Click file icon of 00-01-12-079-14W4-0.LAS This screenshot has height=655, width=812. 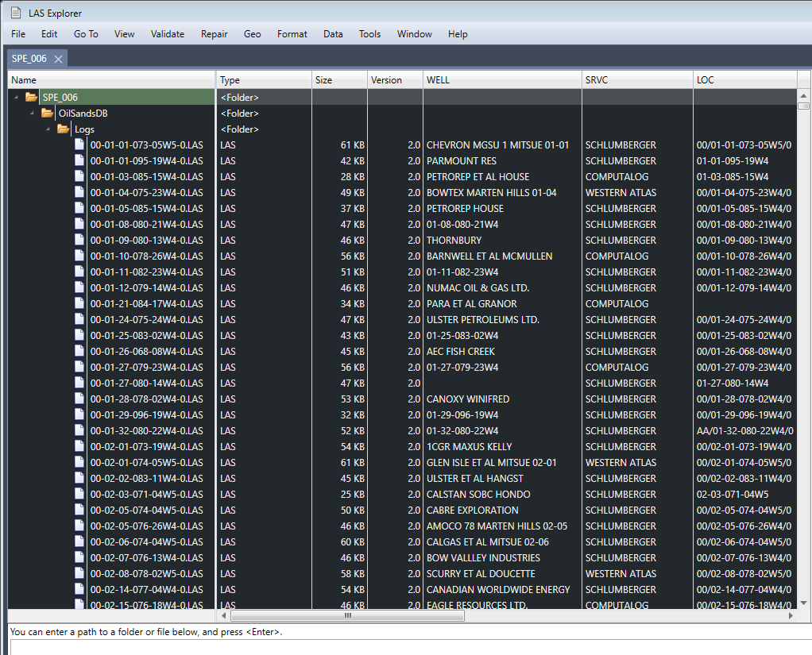[x=79, y=287]
